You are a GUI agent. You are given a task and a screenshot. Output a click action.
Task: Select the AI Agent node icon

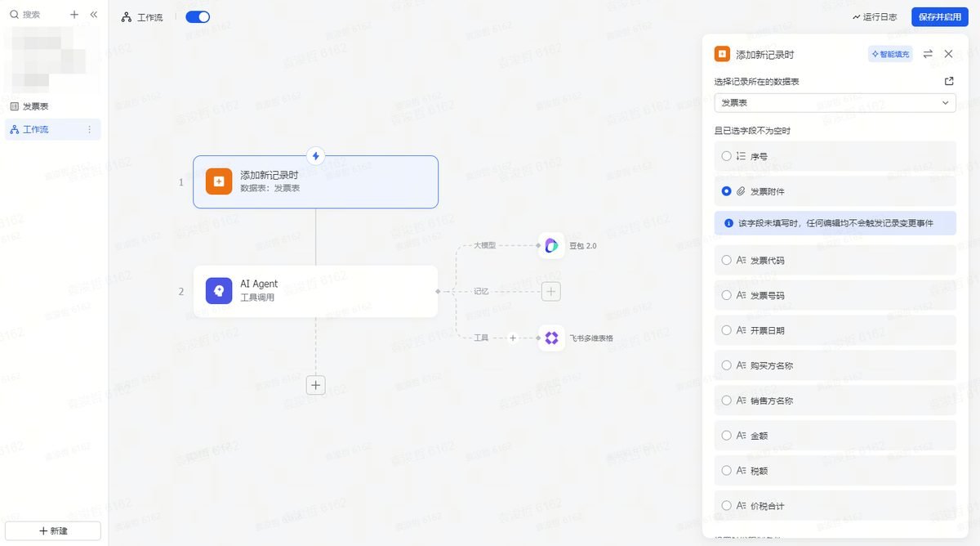click(219, 291)
